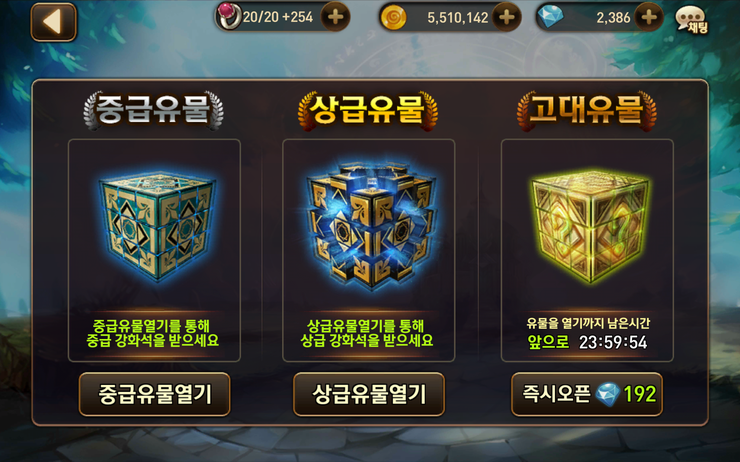Screen dimensions: 740x462
Task: Click the 중급유물 silver laurel title
Action: pyautogui.click(x=153, y=110)
